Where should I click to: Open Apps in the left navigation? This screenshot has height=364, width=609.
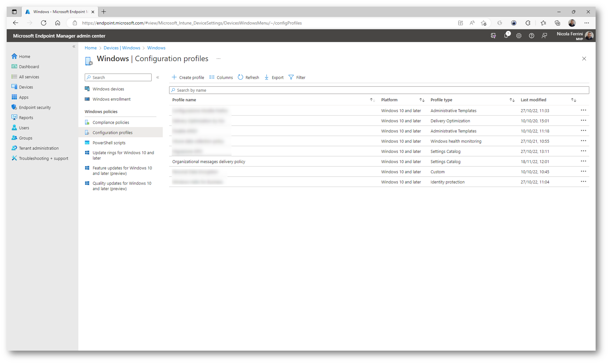coord(20,97)
